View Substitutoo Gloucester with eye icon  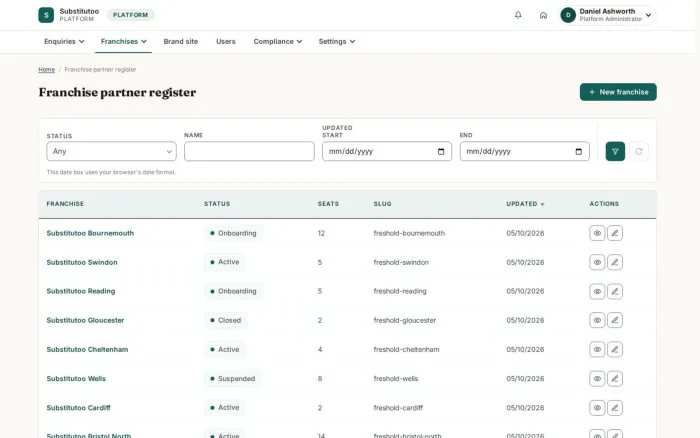point(597,320)
